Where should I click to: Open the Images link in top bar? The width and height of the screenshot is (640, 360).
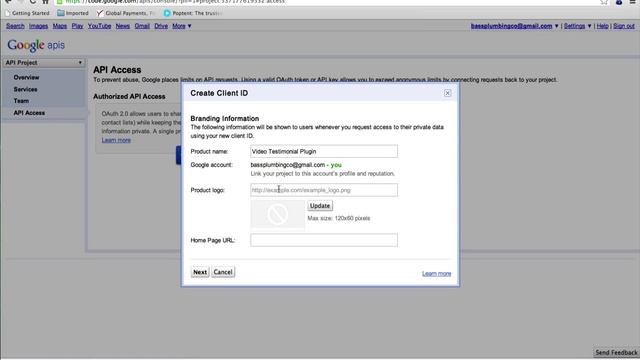[38, 26]
